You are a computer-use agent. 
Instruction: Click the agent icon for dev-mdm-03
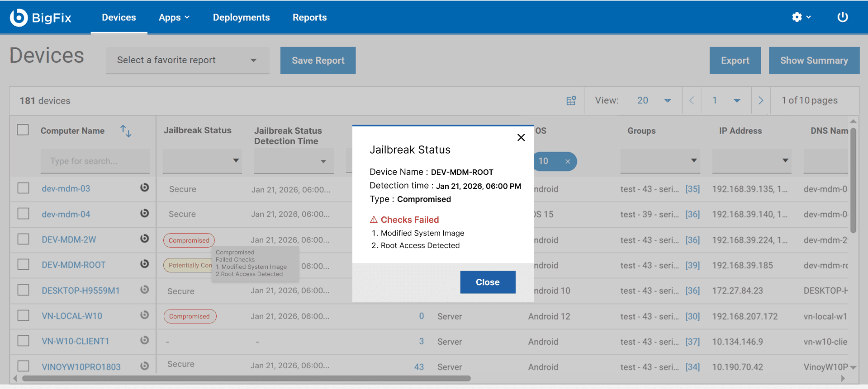tap(144, 187)
